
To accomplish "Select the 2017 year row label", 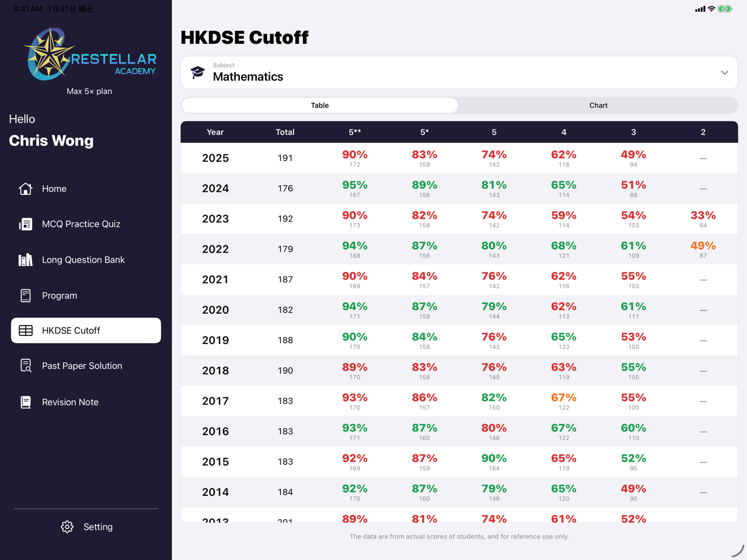I will click(215, 401).
